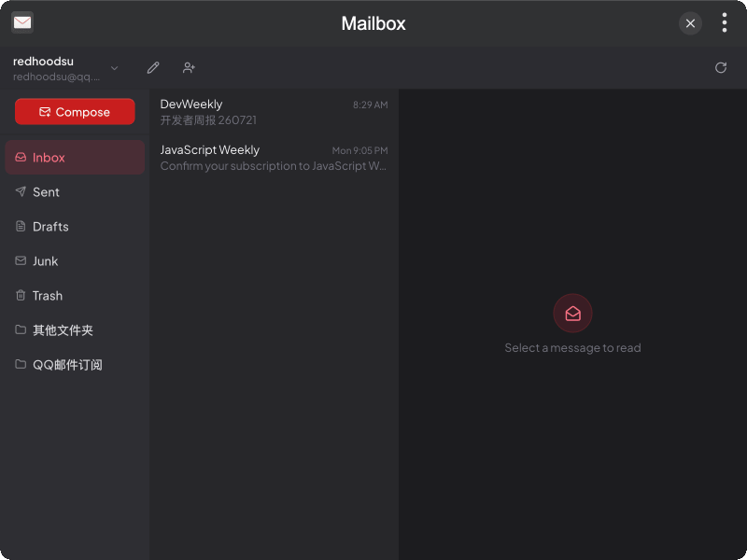747x560 pixels.
Task: Click the Inbox tray icon
Action: point(21,157)
